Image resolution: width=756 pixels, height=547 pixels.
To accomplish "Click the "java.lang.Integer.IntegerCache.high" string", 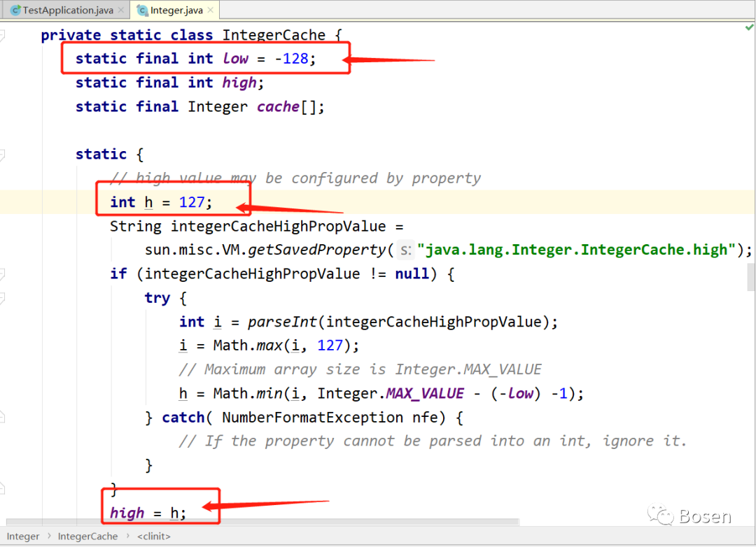I will click(x=576, y=250).
